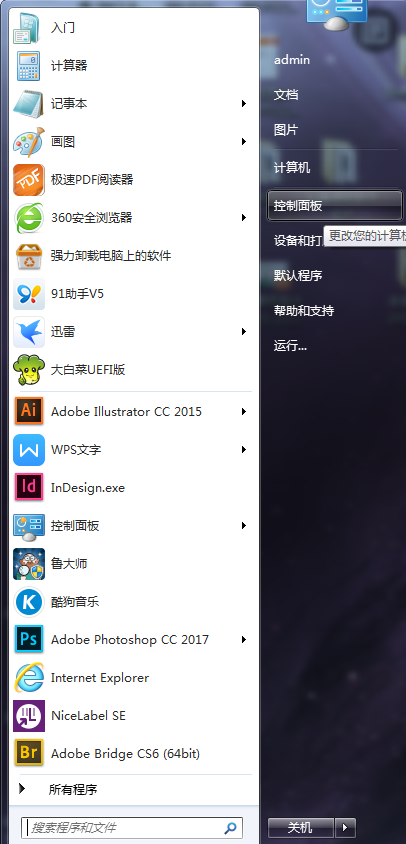The height and width of the screenshot is (844, 406).
Task: Click the 大白菜UEFI版 label text
Action: (x=88, y=370)
